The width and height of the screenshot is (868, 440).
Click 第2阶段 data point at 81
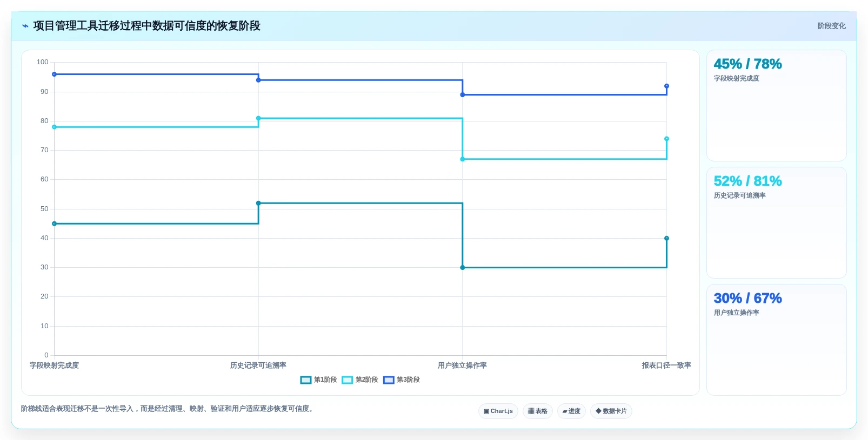click(x=258, y=118)
